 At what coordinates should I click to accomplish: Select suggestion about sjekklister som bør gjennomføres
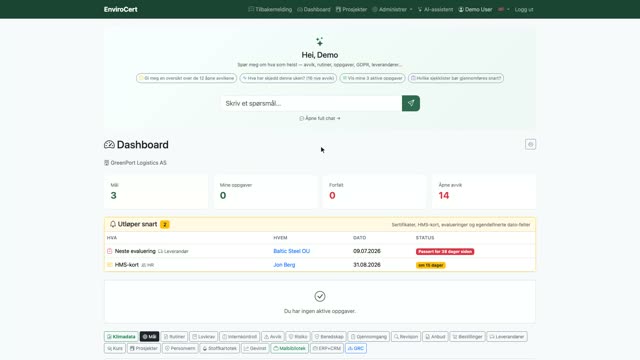(456, 78)
